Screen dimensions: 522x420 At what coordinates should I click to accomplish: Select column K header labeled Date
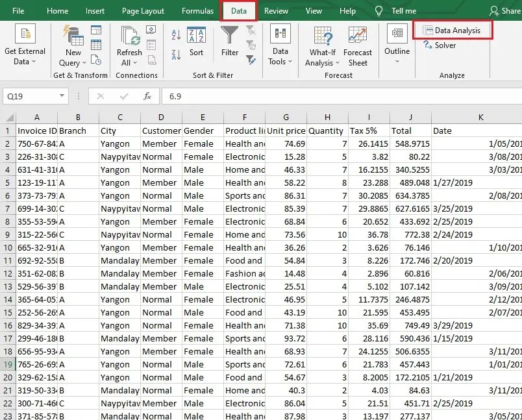click(x=480, y=117)
